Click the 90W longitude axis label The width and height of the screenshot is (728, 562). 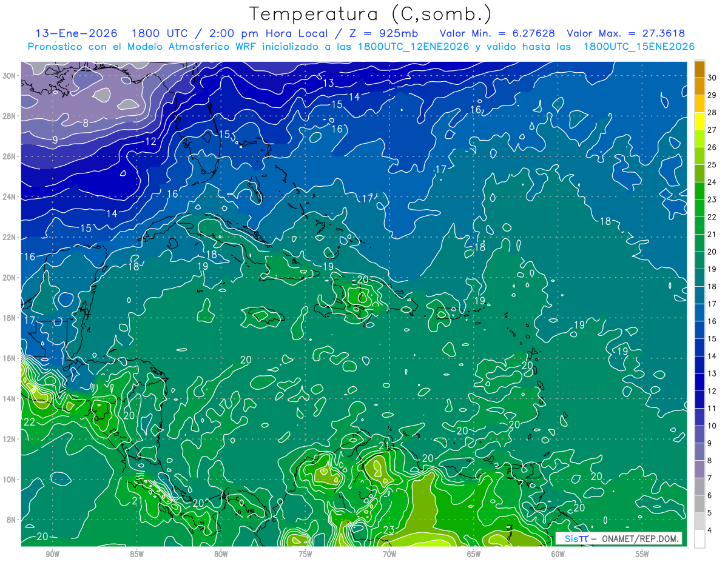[x=52, y=554]
